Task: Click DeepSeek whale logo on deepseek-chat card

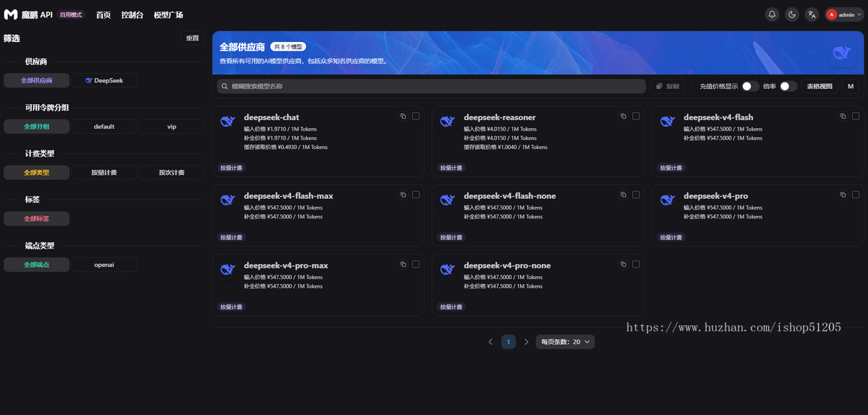Action: (228, 121)
